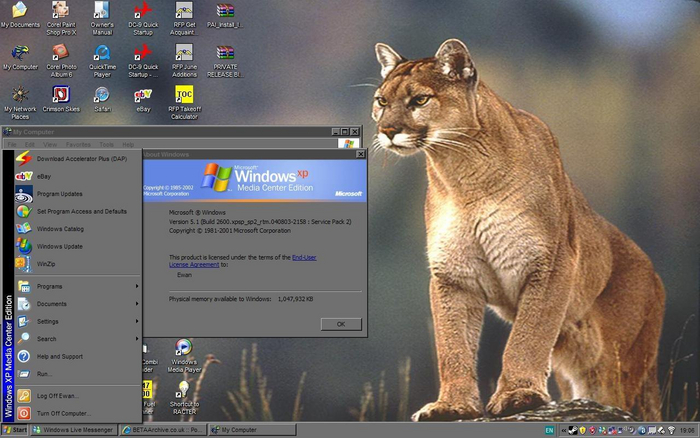The image size is (700, 438).
Task: Open Shortcut to RACTER icon
Action: (x=184, y=398)
